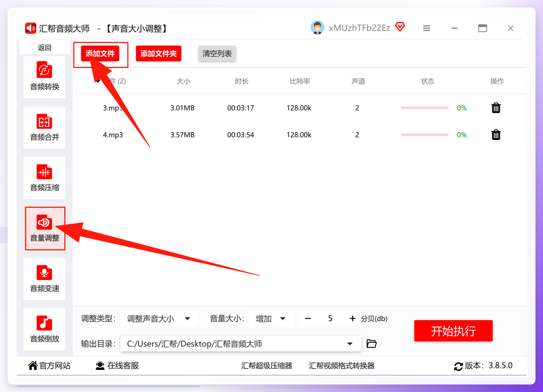Expand the 调整类型 dropdown
Image resolution: width=543 pixels, height=392 pixels.
pyautogui.click(x=159, y=319)
